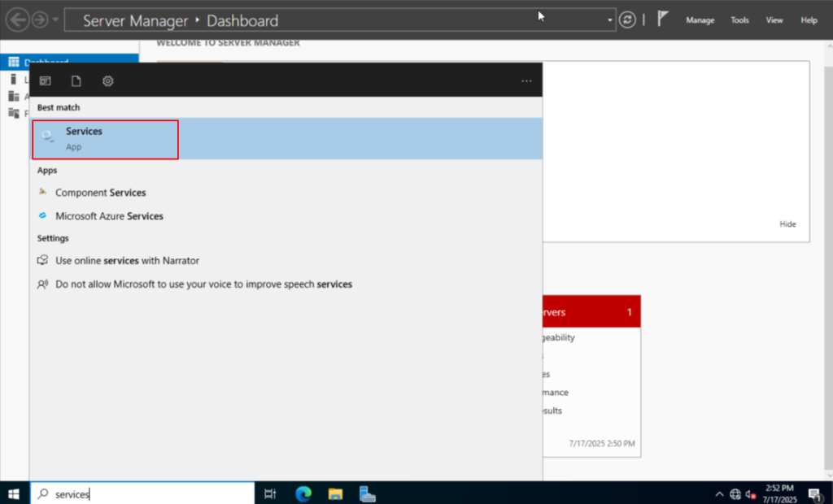Viewport: 833px width, 504px height.
Task: Open File Explorer from the taskbar
Action: (x=334, y=493)
